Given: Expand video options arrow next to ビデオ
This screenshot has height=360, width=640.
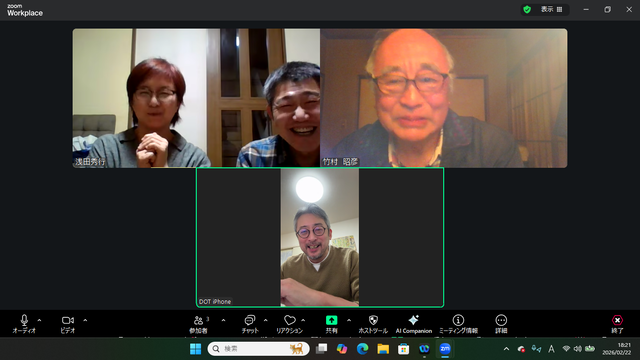Looking at the screenshot, I should pos(85,320).
